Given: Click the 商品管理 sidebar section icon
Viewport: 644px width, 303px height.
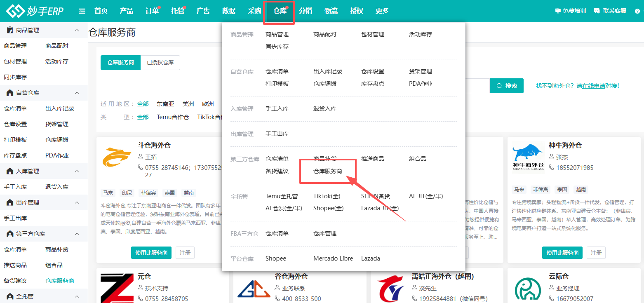Looking at the screenshot, I should click(x=9, y=30).
